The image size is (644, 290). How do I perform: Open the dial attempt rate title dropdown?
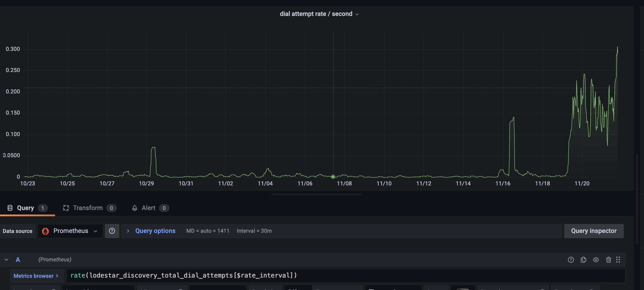pos(357,14)
